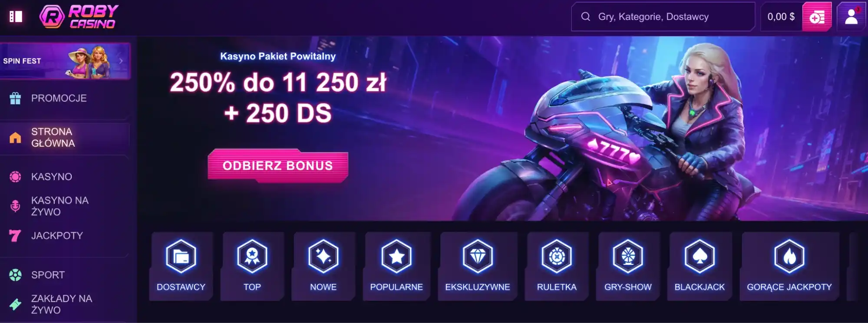The height and width of the screenshot is (323, 868).
Task: Click the Roby Casino logo
Action: pos(79,16)
